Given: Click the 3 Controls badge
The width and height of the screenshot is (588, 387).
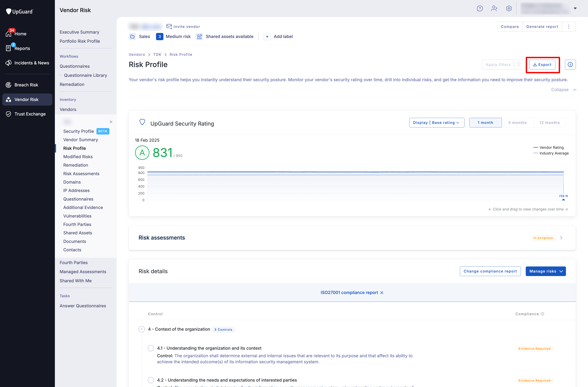Looking at the screenshot, I should pos(223,330).
